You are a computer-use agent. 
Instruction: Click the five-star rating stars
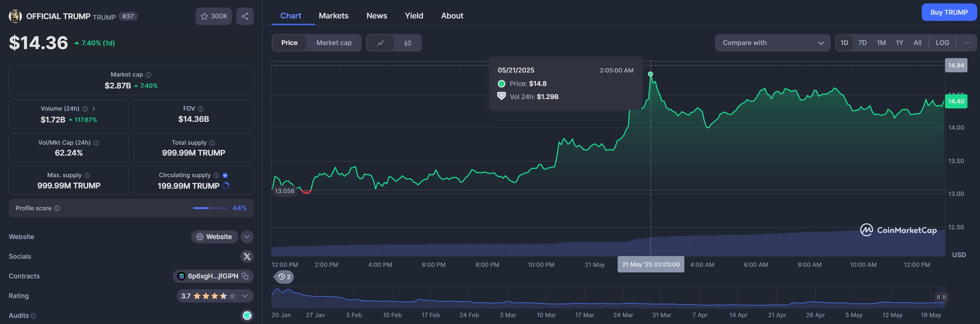point(215,296)
